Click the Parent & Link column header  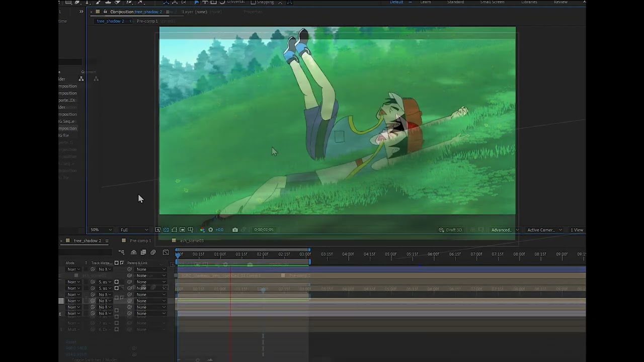pos(137,263)
